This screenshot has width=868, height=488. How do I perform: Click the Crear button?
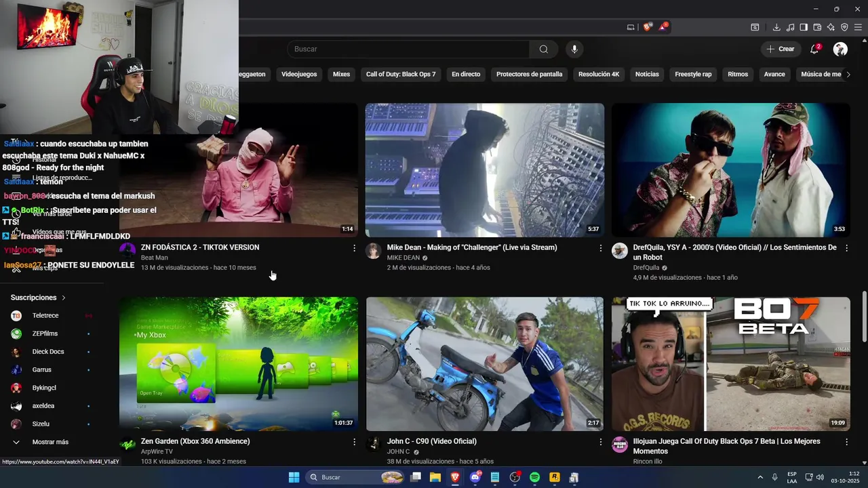click(780, 49)
